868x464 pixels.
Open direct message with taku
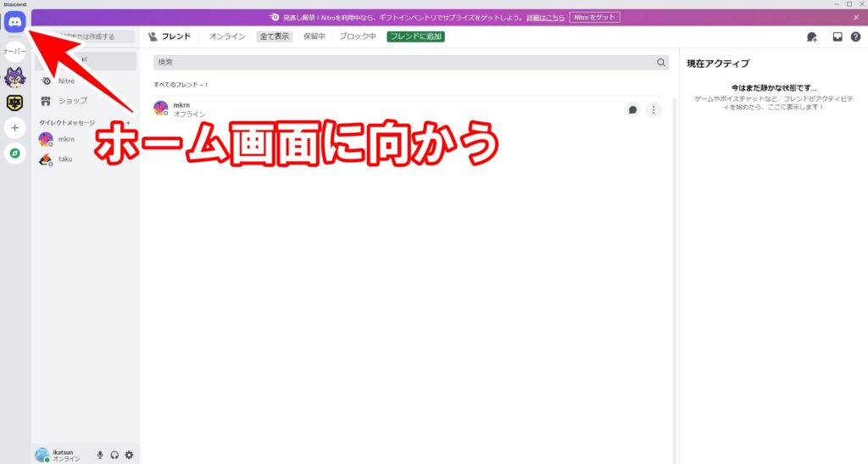[x=86, y=159]
